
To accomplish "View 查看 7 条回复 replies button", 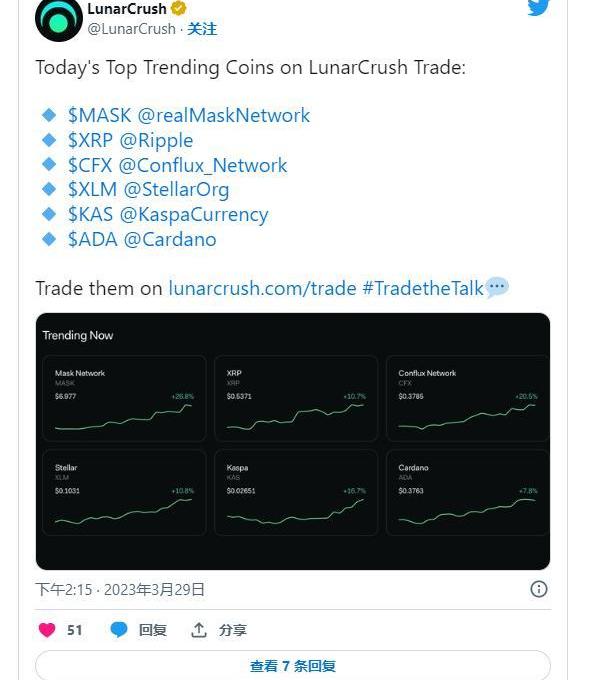I will 293,665.
